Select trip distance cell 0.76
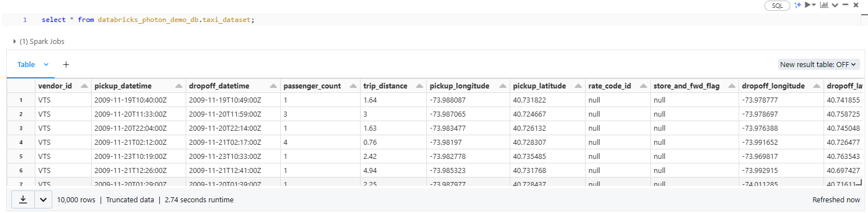The width and height of the screenshot is (868, 213). 393,142
